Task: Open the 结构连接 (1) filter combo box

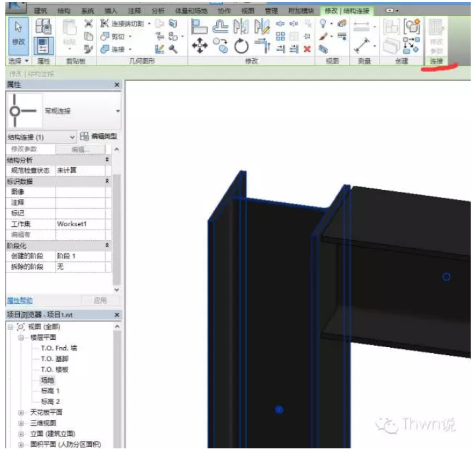Action: [41, 138]
